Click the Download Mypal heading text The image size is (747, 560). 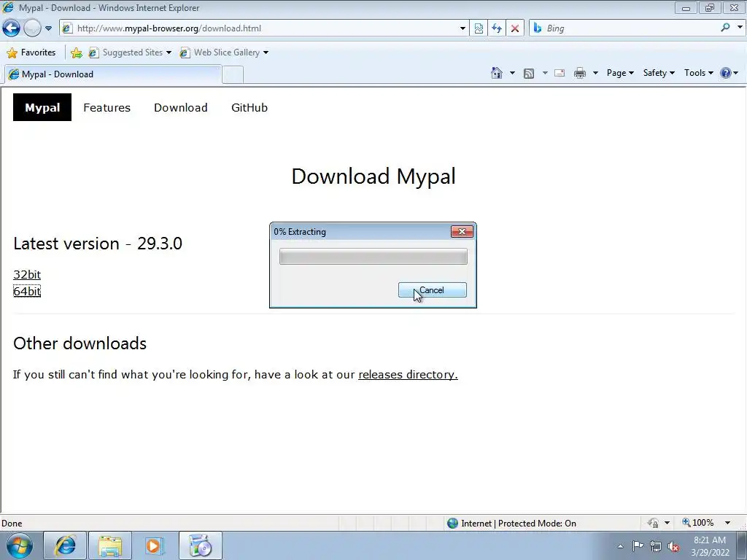373,176
